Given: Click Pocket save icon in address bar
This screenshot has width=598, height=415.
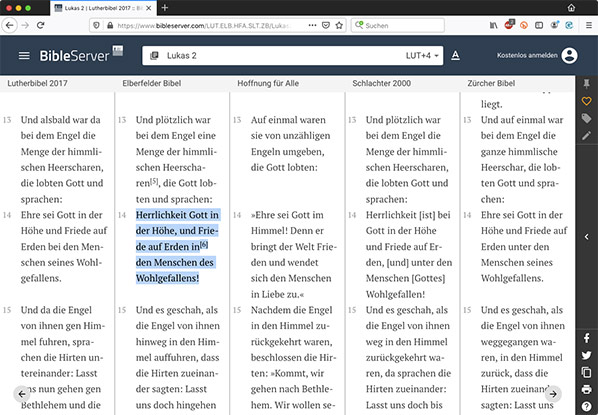Looking at the screenshot, I should [x=326, y=25].
